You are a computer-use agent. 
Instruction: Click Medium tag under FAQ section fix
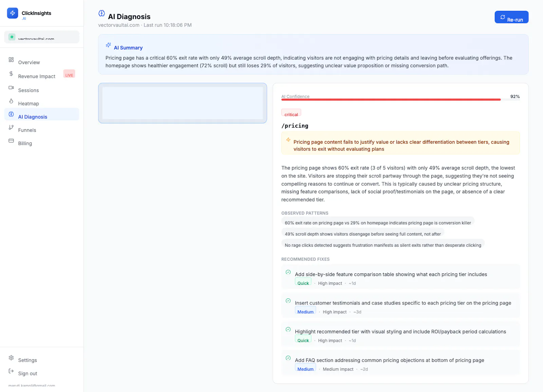pyautogui.click(x=305, y=367)
